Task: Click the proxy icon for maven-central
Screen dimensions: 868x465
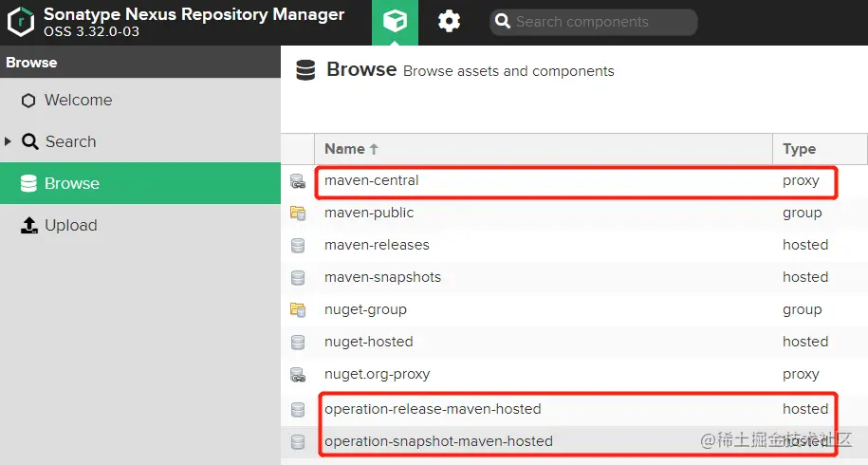Action: (x=298, y=181)
